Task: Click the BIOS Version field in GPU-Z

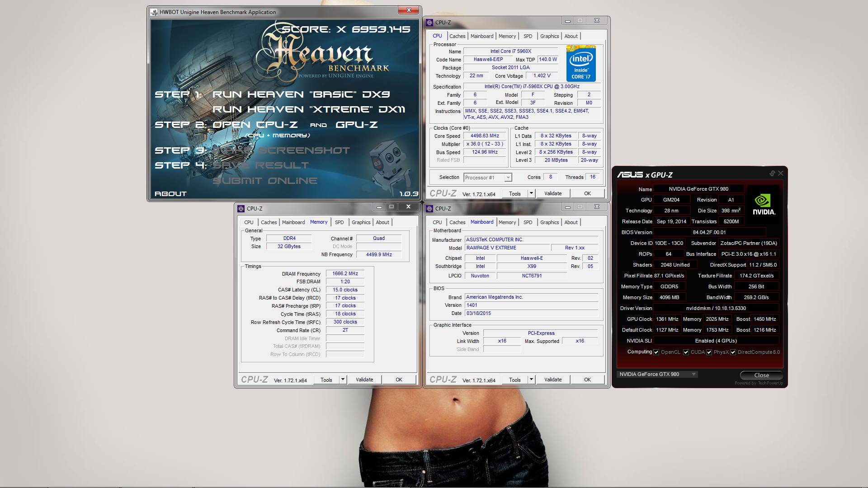Action: [x=709, y=232]
